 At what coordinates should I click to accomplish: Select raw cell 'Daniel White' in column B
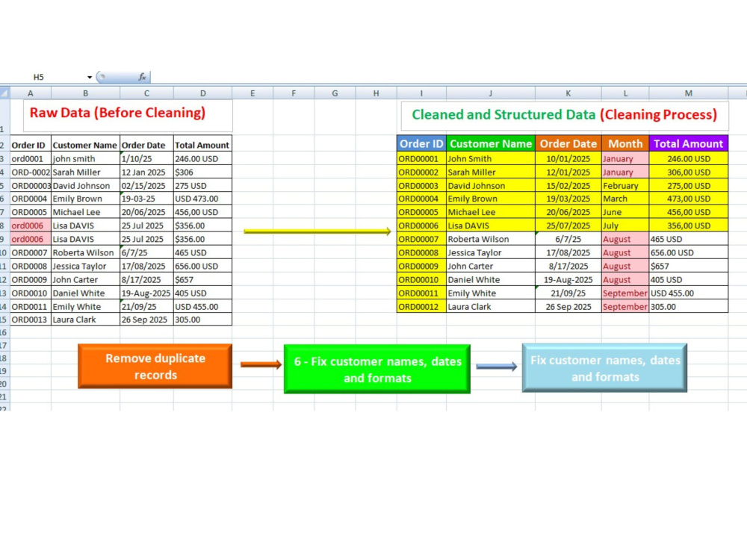[x=85, y=293]
